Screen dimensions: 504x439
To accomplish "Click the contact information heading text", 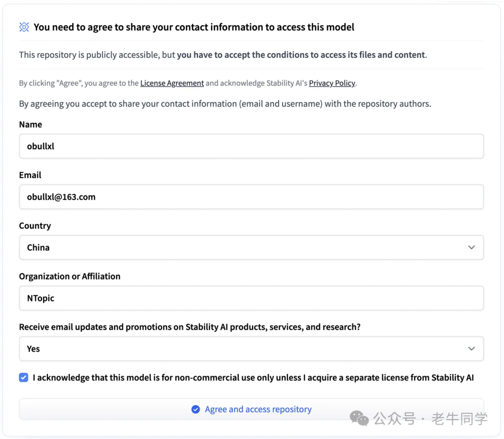I will (x=194, y=27).
